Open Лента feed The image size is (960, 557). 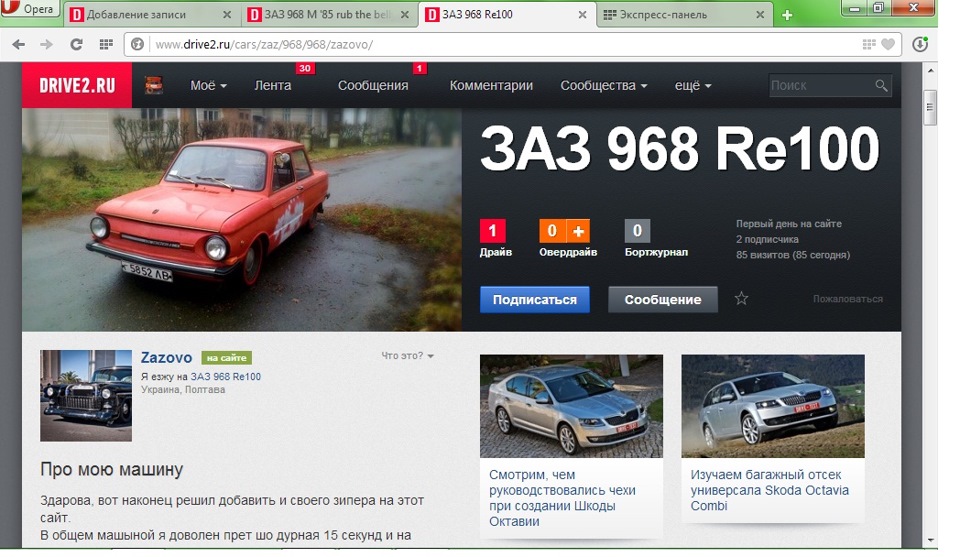click(x=273, y=86)
